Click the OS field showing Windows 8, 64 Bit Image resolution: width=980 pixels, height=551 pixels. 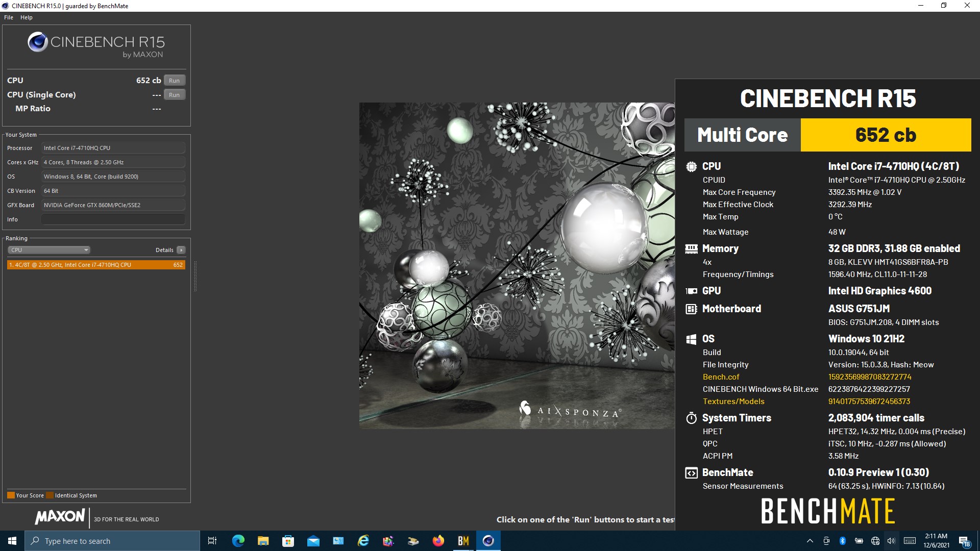113,177
